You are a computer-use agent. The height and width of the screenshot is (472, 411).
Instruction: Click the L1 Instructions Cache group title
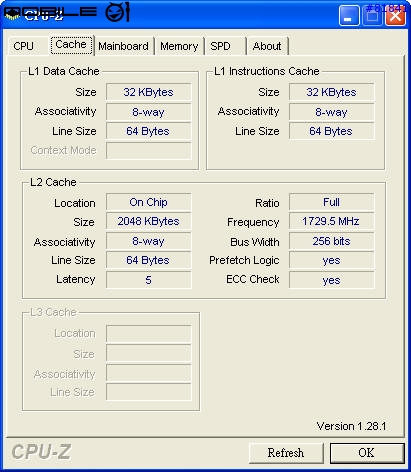coord(267,71)
